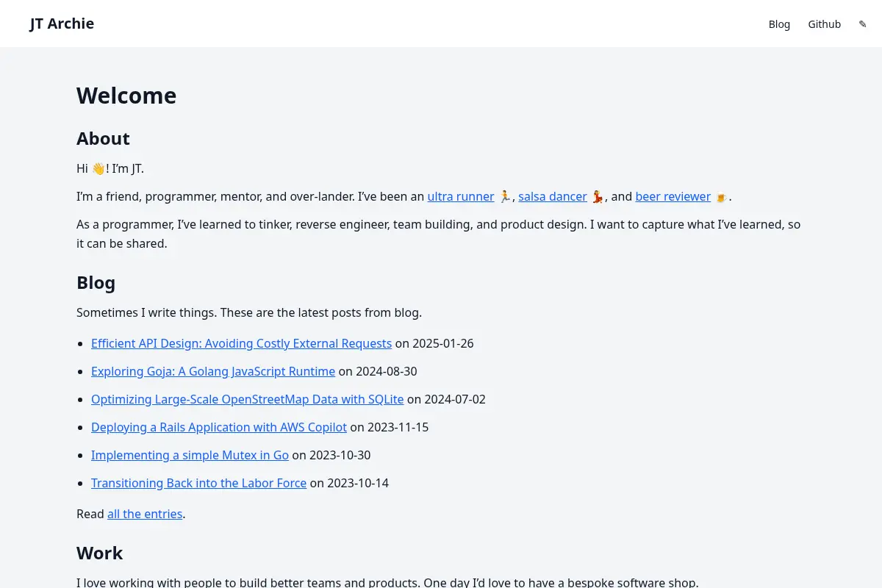This screenshot has width=882, height=588.
Task: Follow the salsa dancer link
Action: pos(553,196)
